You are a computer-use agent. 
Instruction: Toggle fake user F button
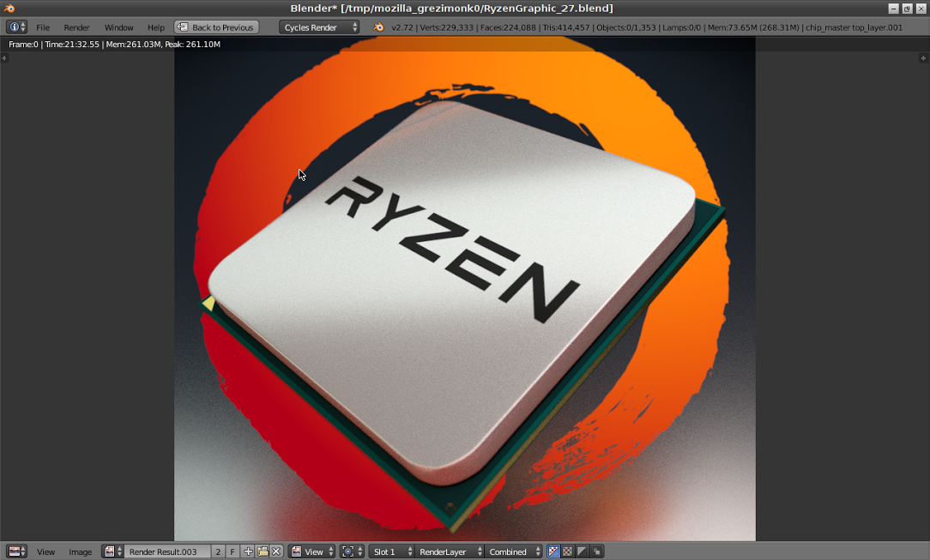(232, 551)
